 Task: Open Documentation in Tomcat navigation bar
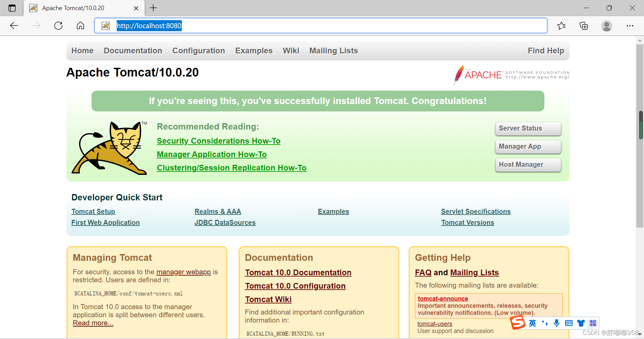tap(133, 51)
